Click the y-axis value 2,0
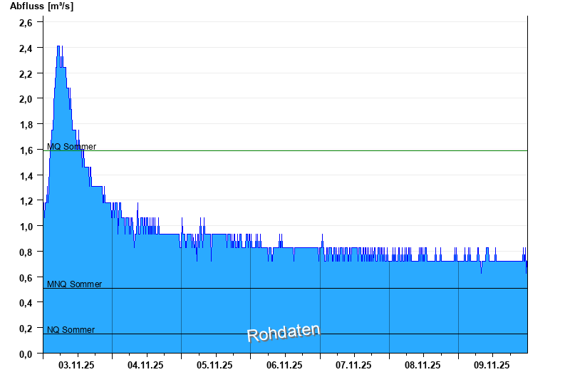Image resolution: width=570 pixels, height=392 pixels. pos(26,99)
